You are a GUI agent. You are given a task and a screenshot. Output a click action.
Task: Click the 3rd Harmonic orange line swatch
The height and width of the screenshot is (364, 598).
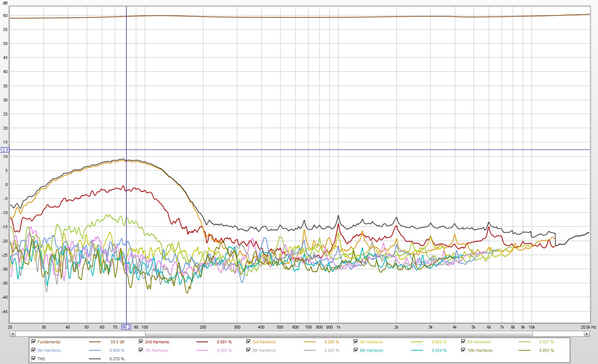pos(310,342)
